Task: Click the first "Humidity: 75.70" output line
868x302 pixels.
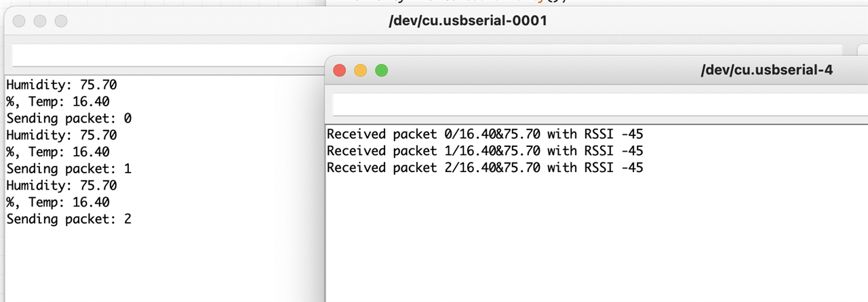Action: coord(62,85)
